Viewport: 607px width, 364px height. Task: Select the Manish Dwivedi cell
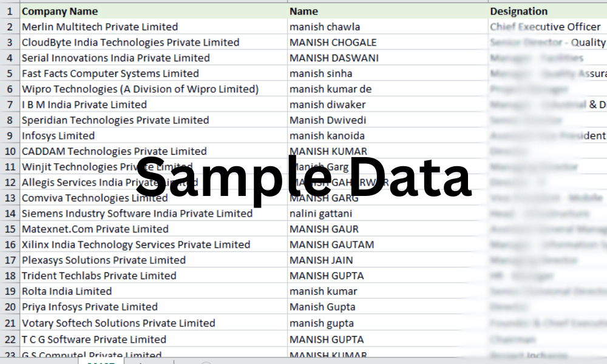(x=388, y=120)
